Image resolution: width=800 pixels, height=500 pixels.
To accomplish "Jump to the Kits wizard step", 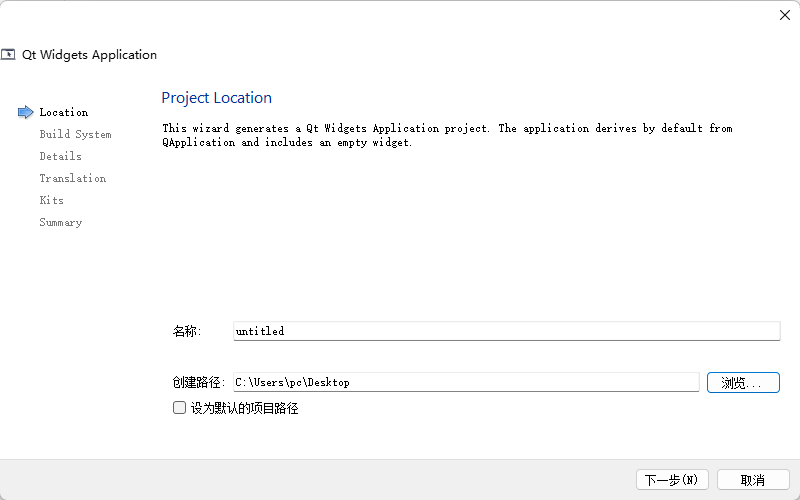I will (x=51, y=200).
